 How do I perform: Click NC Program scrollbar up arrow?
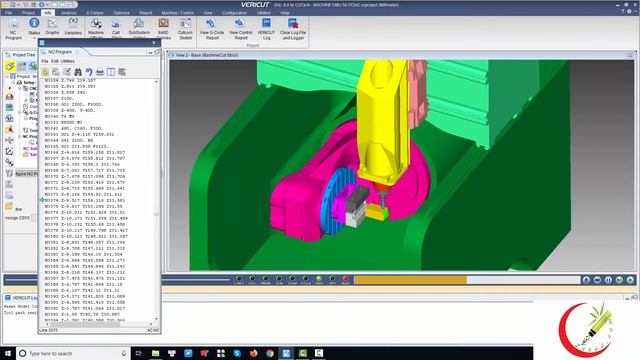156,82
